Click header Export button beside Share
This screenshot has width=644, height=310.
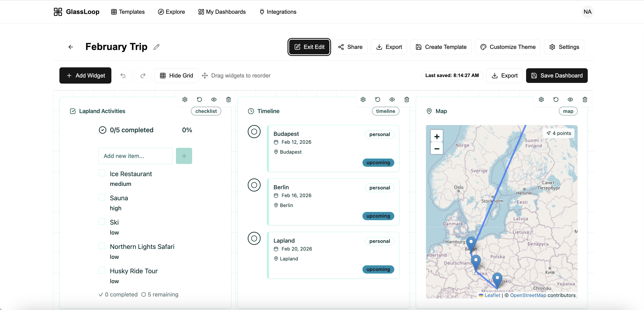(x=389, y=47)
